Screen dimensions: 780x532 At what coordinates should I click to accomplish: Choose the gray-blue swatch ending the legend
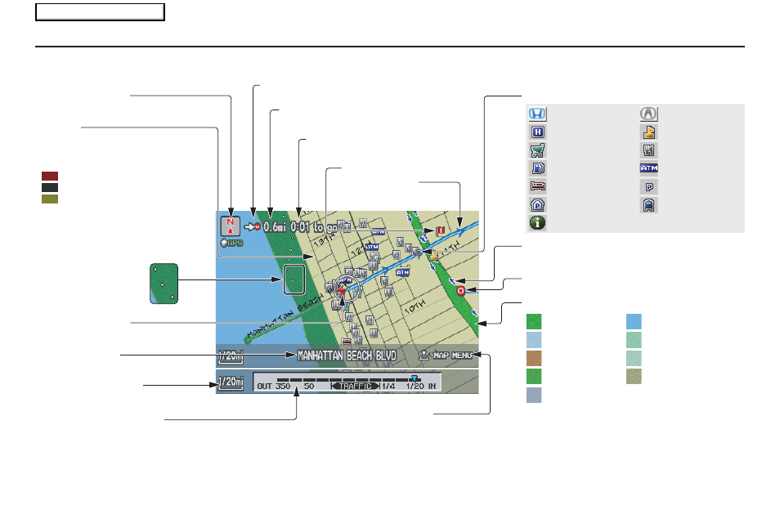point(534,396)
